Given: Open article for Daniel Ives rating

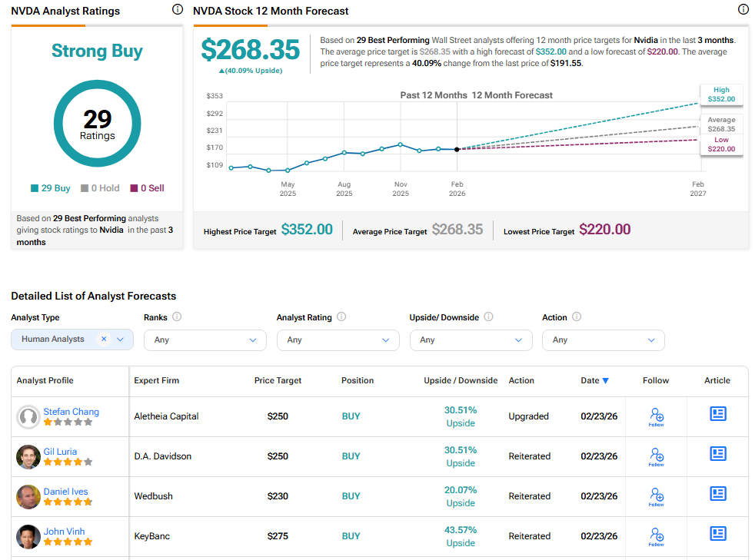Looking at the screenshot, I should (x=718, y=494).
